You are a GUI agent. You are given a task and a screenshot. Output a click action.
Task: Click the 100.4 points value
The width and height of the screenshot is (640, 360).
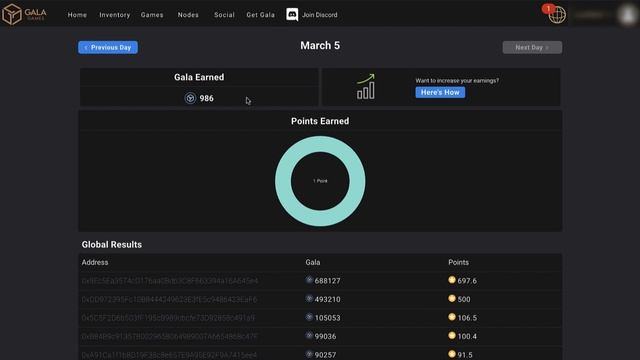click(x=467, y=336)
